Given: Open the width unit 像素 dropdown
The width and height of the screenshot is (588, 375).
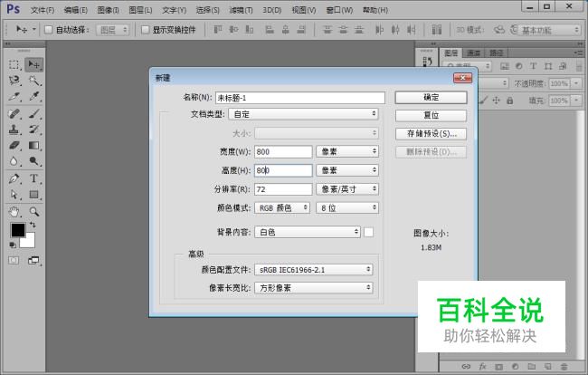Looking at the screenshot, I should pyautogui.click(x=347, y=151).
